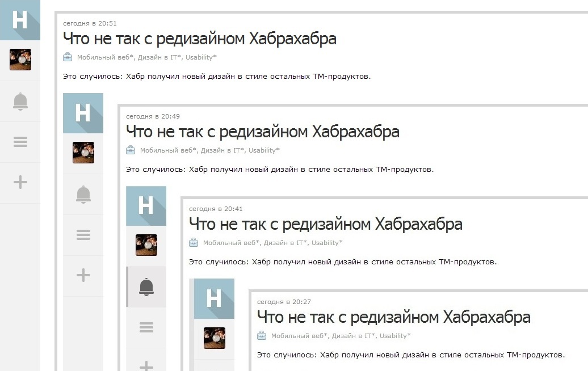Open 'Дизайн в IT*' hub in the 20:41 post
Viewport: 588px width, 371px height.
285,243
